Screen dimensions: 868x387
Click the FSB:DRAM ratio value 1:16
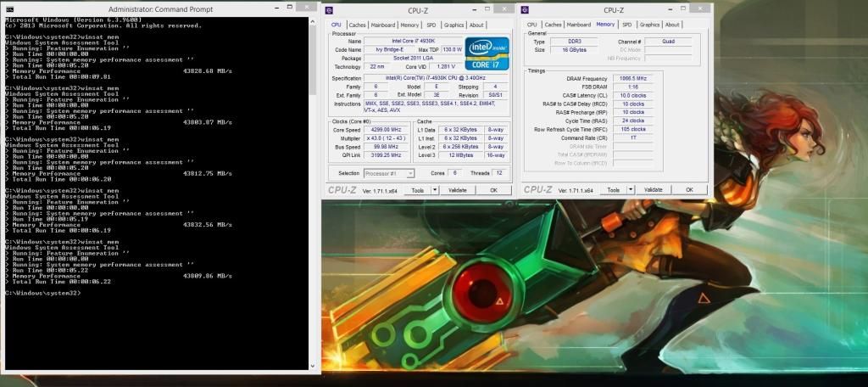pos(632,87)
